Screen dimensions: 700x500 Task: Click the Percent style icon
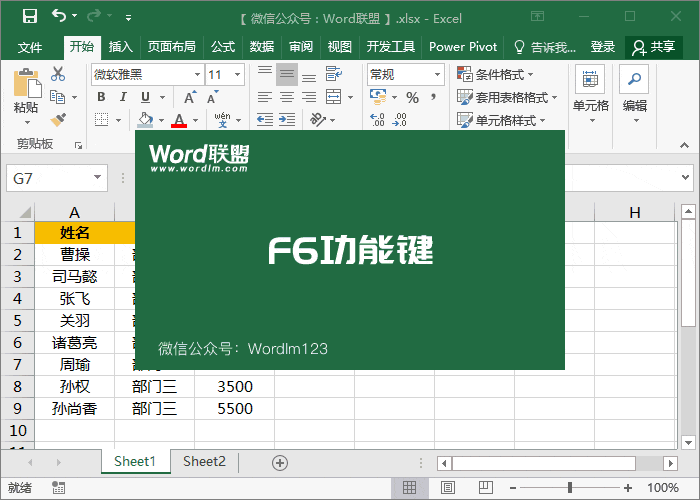coord(412,97)
